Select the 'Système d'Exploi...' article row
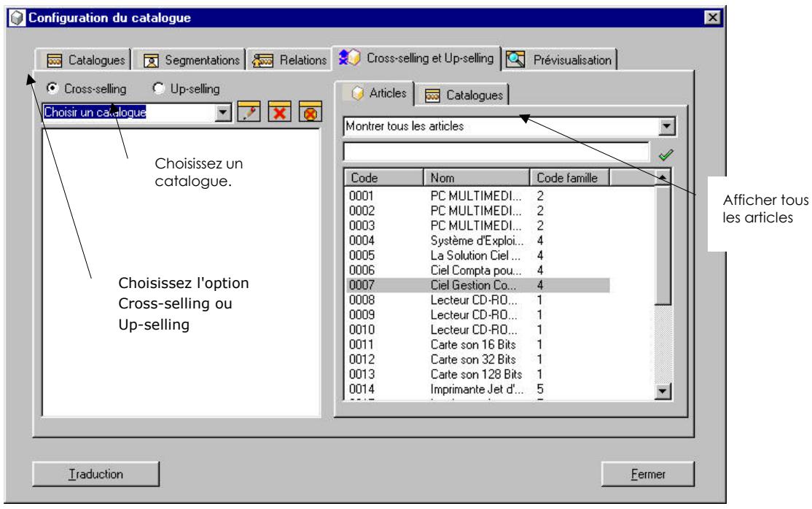The height and width of the screenshot is (509, 812). pos(477,241)
